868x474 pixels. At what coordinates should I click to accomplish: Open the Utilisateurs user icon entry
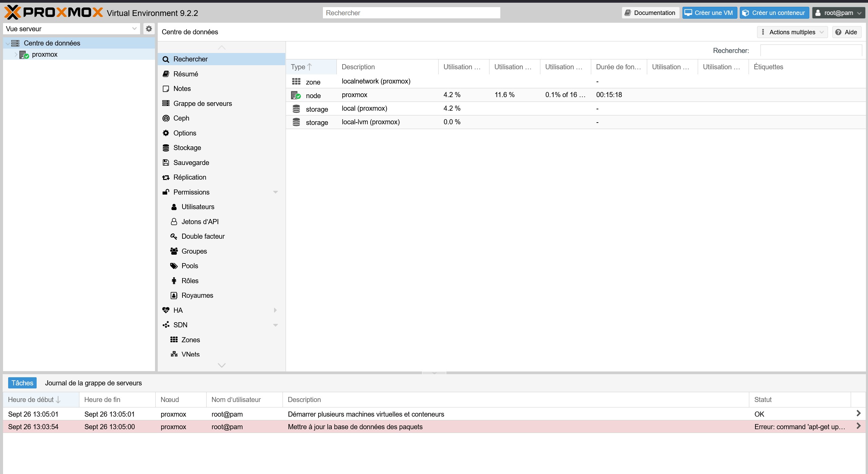click(221, 207)
